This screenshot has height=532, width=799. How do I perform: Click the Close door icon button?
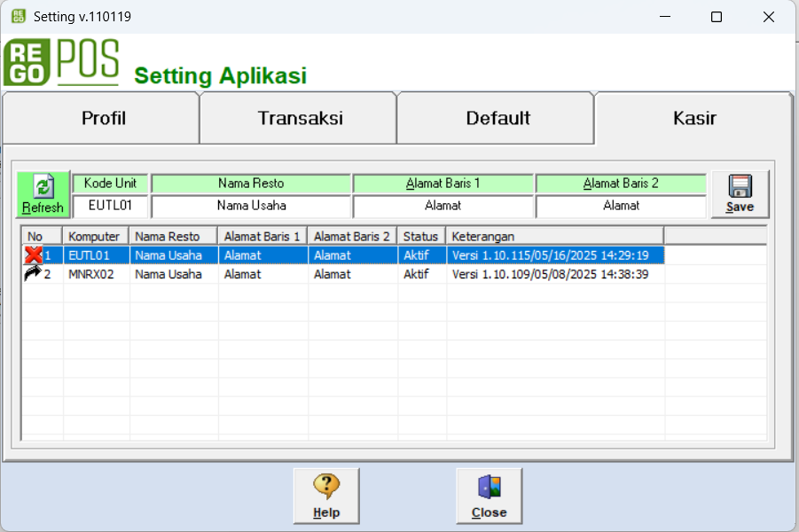point(489,496)
